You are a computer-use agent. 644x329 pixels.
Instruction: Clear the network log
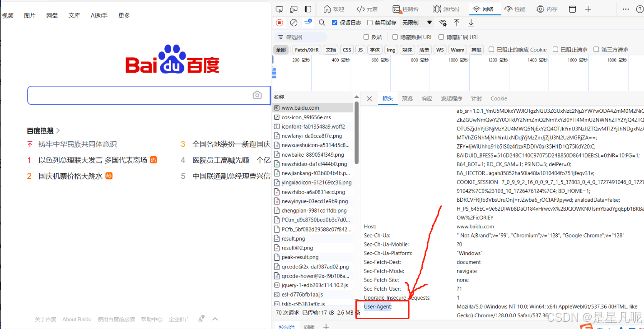click(x=294, y=23)
